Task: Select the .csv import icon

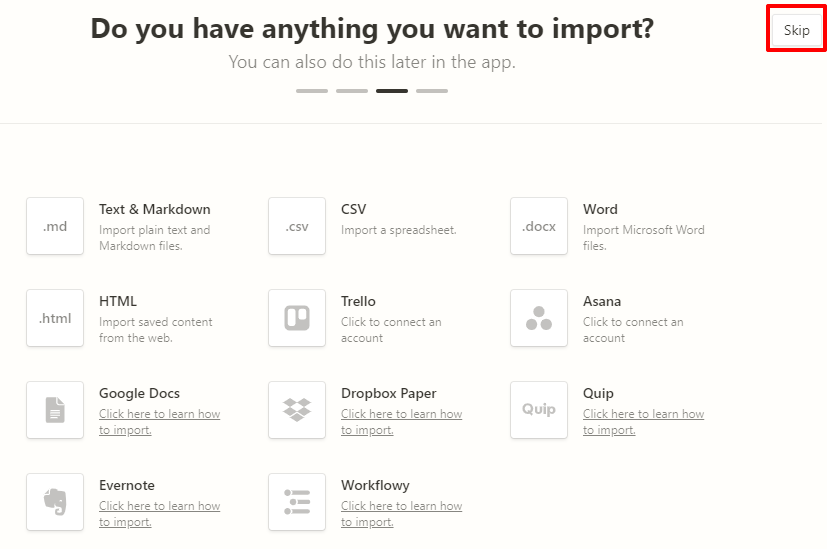Action: click(x=297, y=226)
